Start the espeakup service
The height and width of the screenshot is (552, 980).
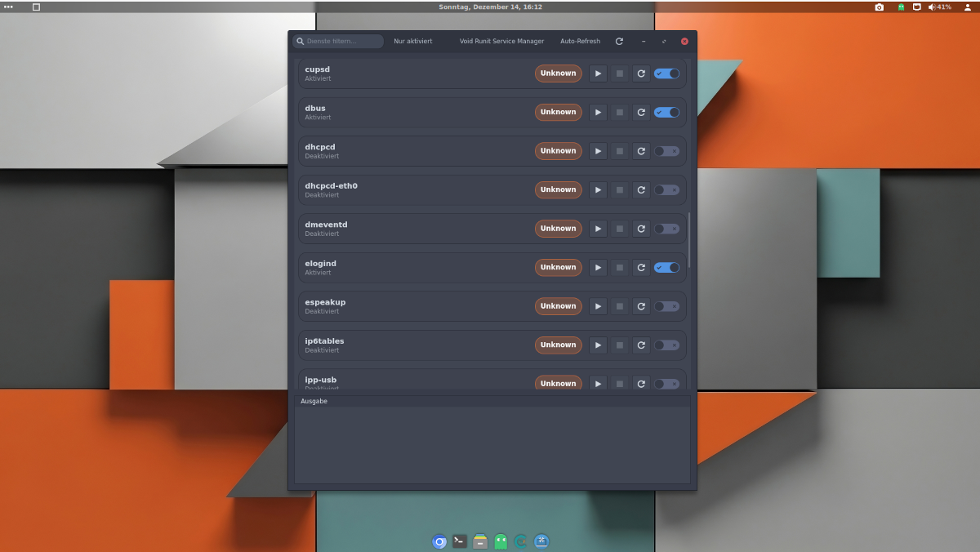pyautogui.click(x=598, y=306)
